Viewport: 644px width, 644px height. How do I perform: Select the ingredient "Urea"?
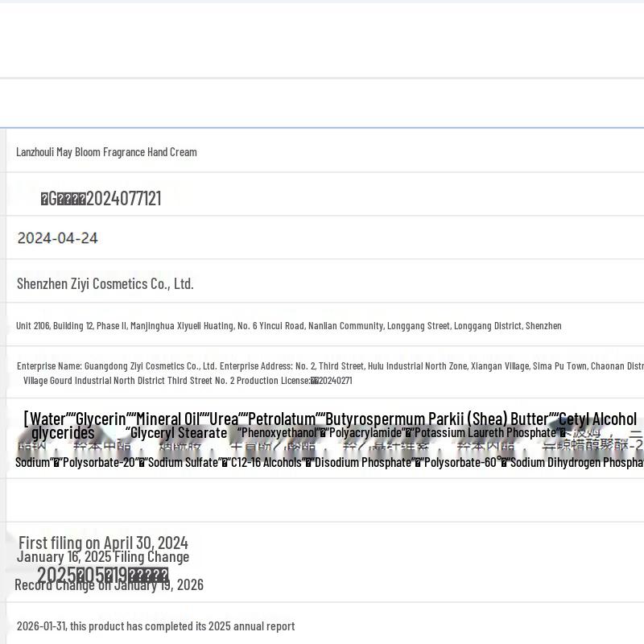pyautogui.click(x=224, y=419)
